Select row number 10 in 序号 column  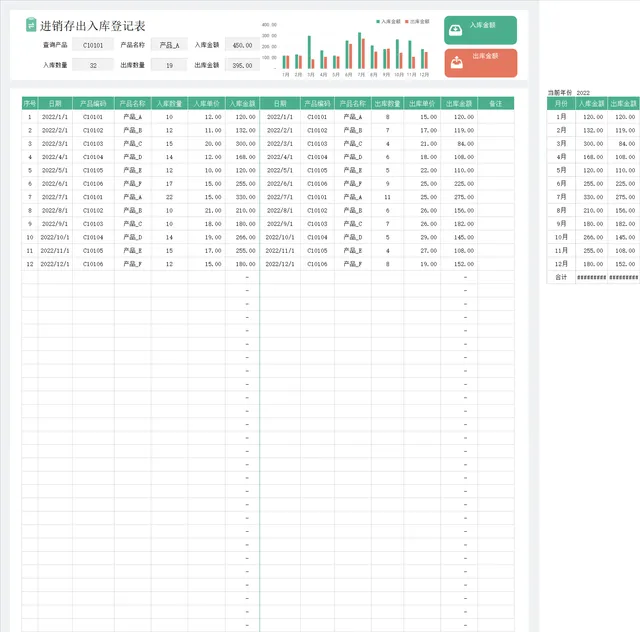(x=30, y=237)
